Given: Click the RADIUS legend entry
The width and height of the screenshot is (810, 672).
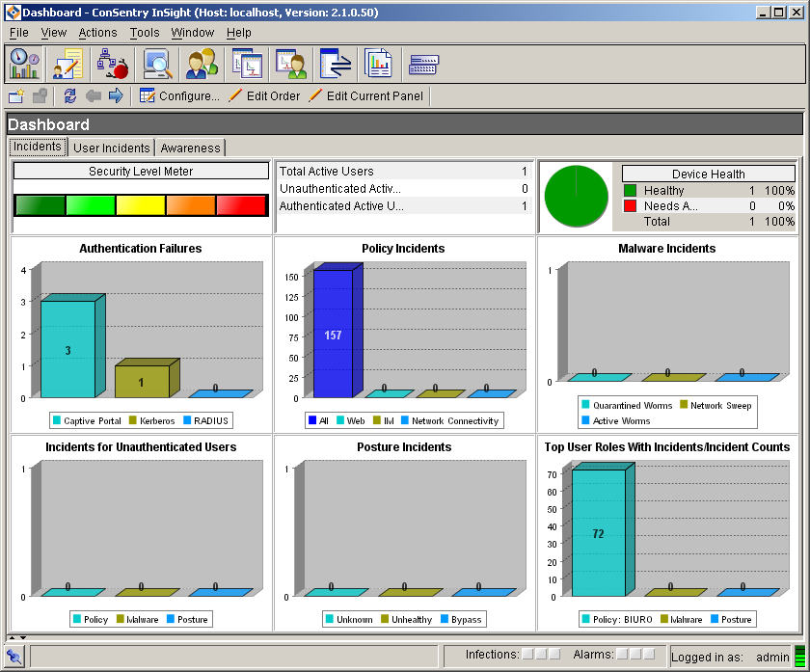Looking at the screenshot, I should [205, 420].
